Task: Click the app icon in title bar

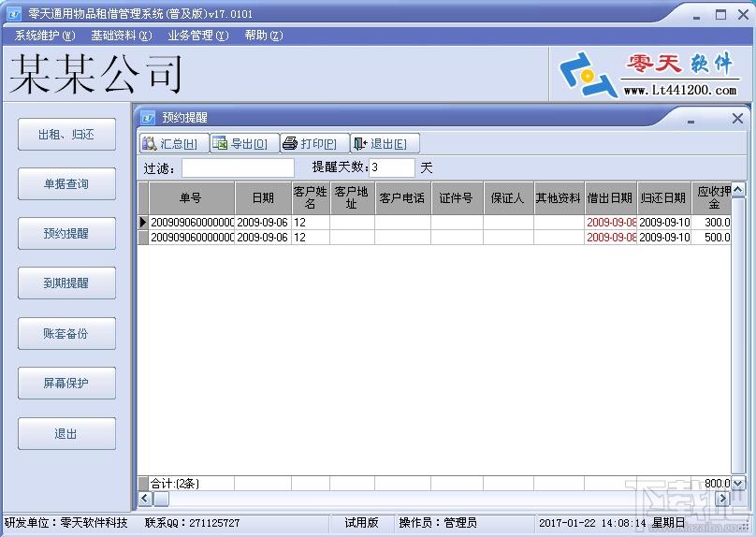Action: click(x=13, y=14)
